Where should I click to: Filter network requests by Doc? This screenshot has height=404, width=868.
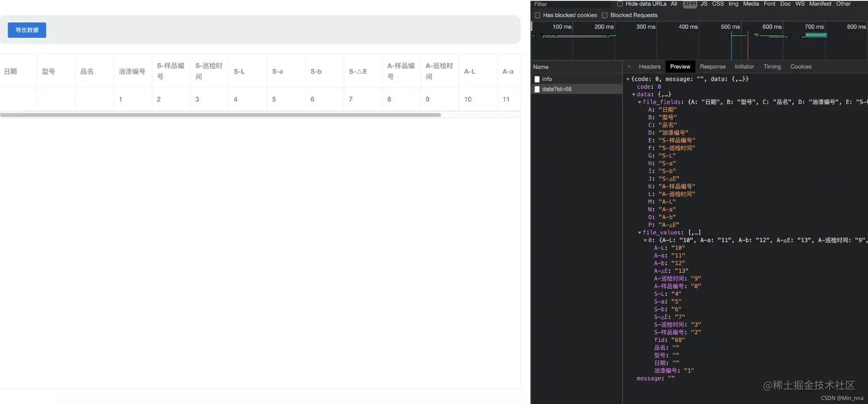785,4
